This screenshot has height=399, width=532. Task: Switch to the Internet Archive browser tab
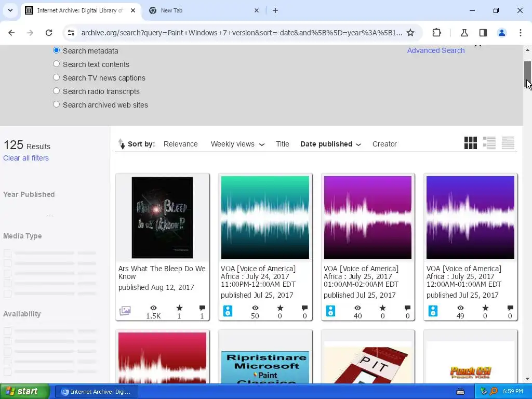(80, 10)
